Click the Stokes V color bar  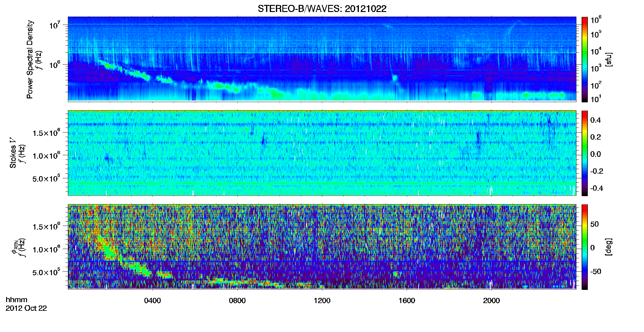[585, 153]
